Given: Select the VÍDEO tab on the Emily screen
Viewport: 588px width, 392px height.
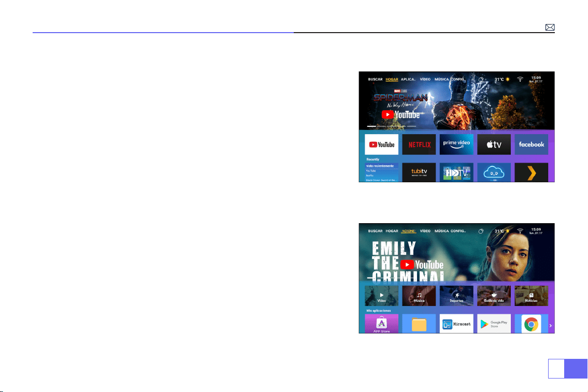Looking at the screenshot, I should 425,231.
